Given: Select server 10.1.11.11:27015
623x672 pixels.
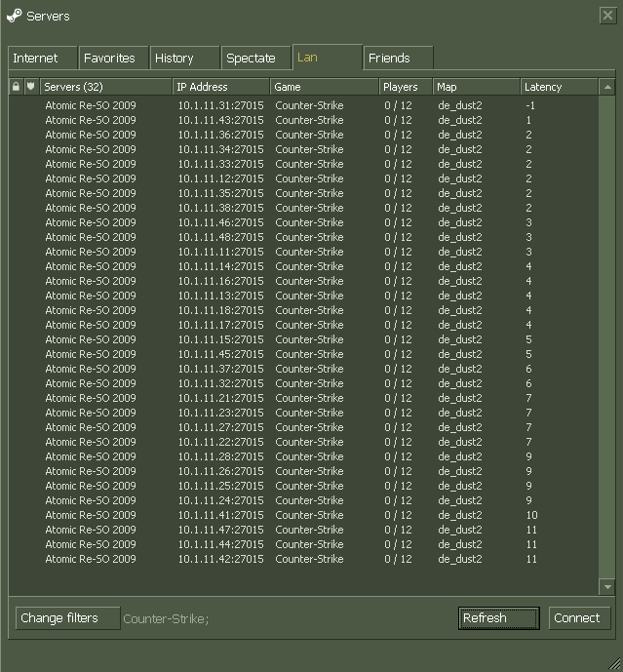Looking at the screenshot, I should pos(303,252).
